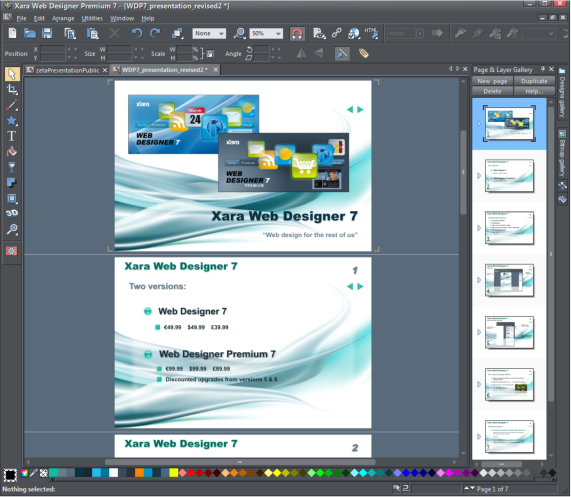Expand layers of fifth page thumbnail

[479, 332]
